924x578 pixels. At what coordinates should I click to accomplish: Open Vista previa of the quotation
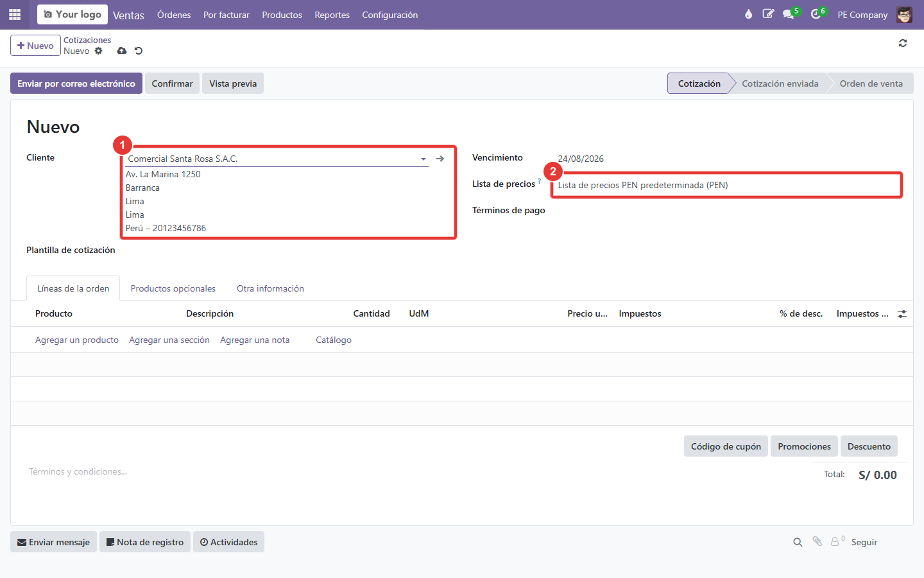coord(233,83)
